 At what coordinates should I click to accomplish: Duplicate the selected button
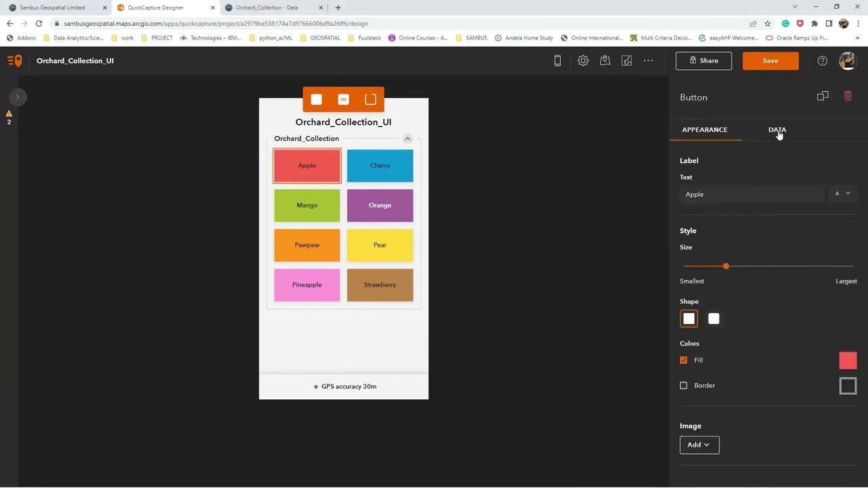click(823, 96)
